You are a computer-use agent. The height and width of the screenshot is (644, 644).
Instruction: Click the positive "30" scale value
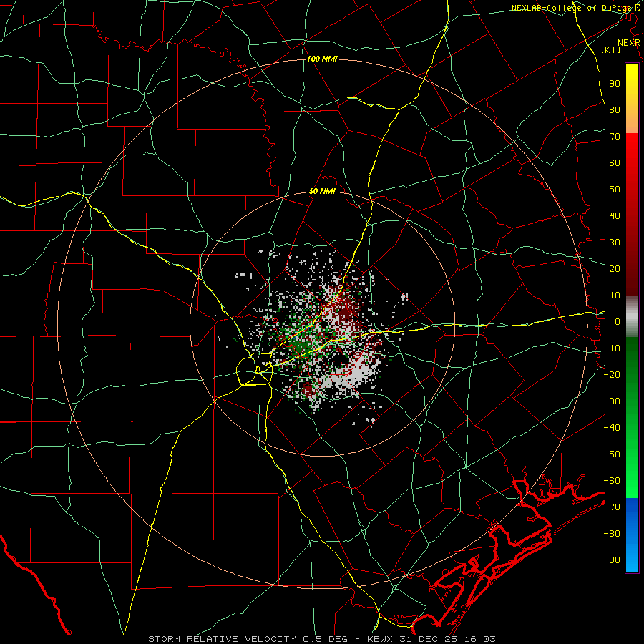coord(615,243)
